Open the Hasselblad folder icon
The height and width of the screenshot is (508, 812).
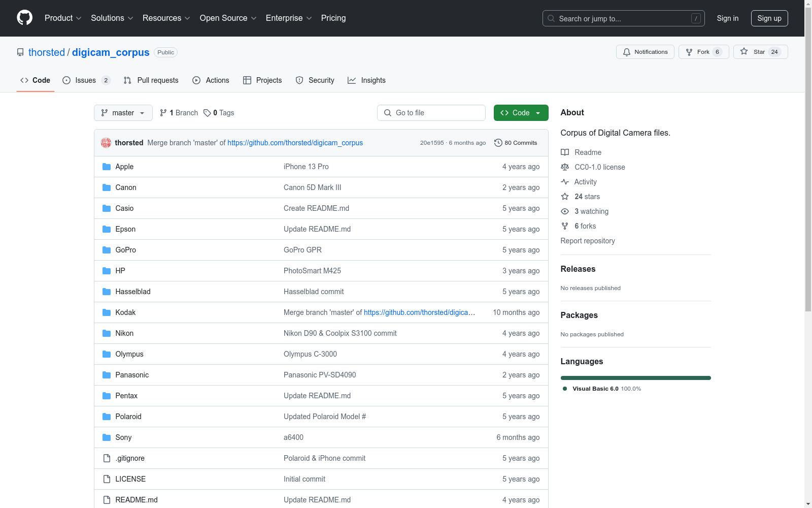coord(107,292)
